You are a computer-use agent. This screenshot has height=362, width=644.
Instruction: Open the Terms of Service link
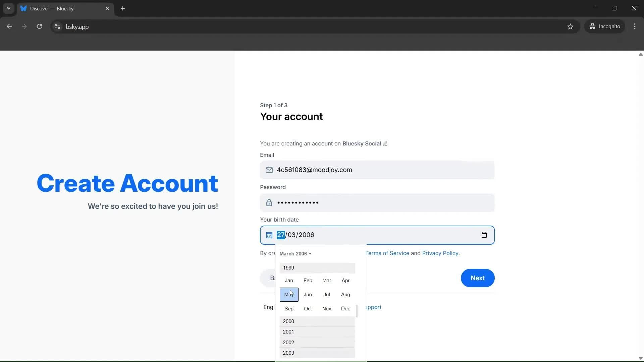[x=387, y=253]
